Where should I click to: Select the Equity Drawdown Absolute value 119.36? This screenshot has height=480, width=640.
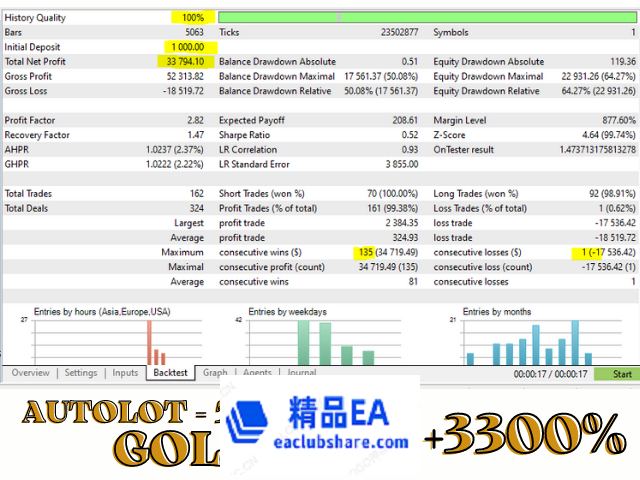tap(623, 62)
